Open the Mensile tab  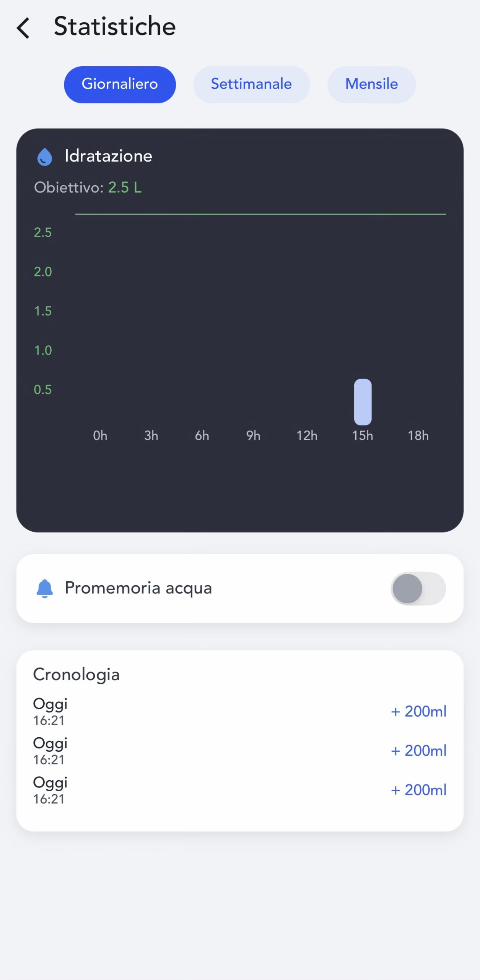pyautogui.click(x=371, y=84)
